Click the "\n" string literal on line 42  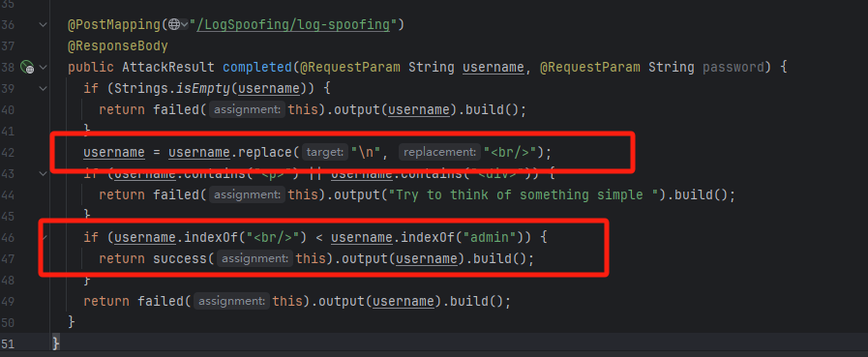tap(366, 152)
